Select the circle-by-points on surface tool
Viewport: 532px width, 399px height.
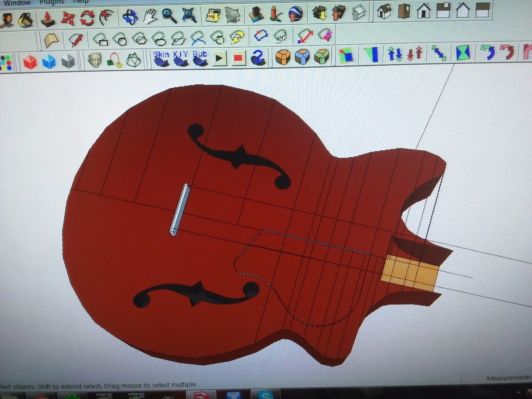point(218,37)
